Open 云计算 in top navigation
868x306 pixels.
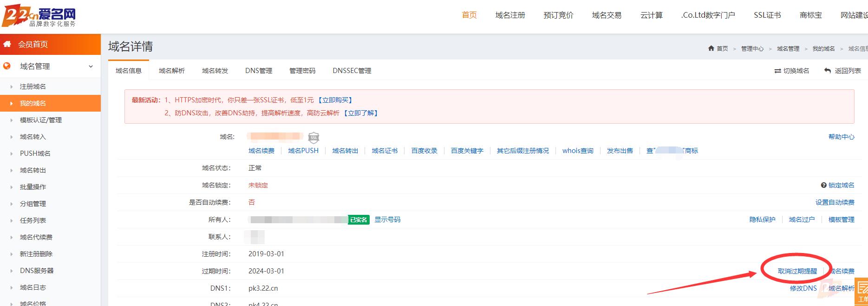[x=651, y=15]
